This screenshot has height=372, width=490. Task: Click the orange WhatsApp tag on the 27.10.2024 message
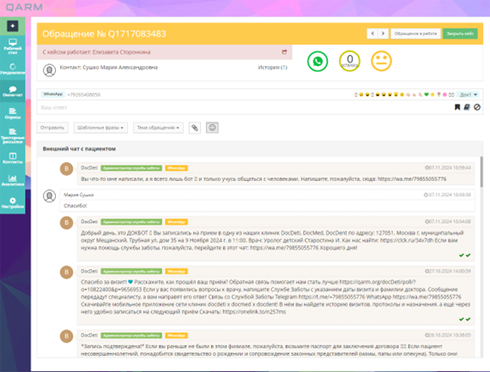click(176, 271)
